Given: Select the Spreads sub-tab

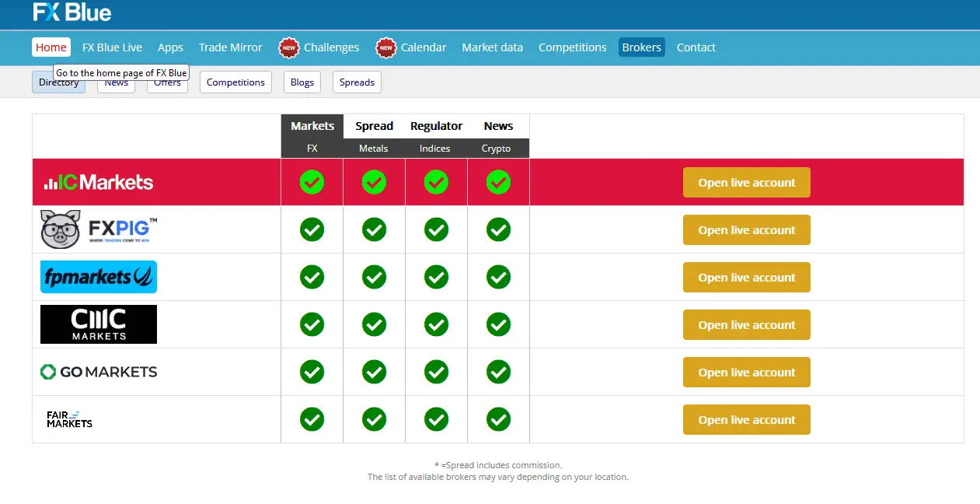Looking at the screenshot, I should (357, 82).
